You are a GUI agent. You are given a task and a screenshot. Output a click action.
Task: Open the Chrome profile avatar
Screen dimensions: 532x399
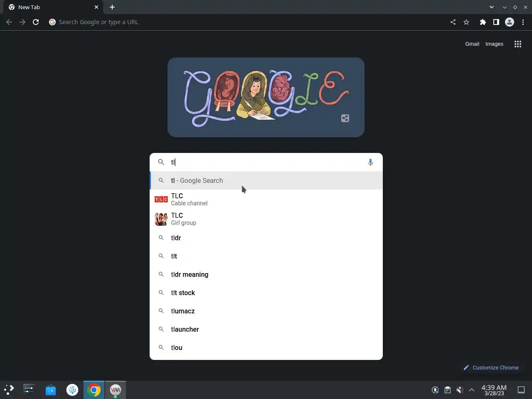pos(510,22)
